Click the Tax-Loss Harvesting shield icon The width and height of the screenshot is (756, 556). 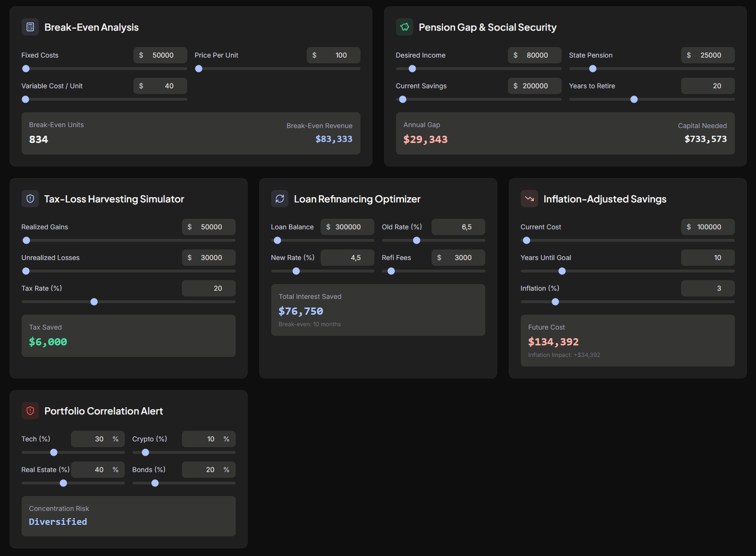pyautogui.click(x=30, y=199)
